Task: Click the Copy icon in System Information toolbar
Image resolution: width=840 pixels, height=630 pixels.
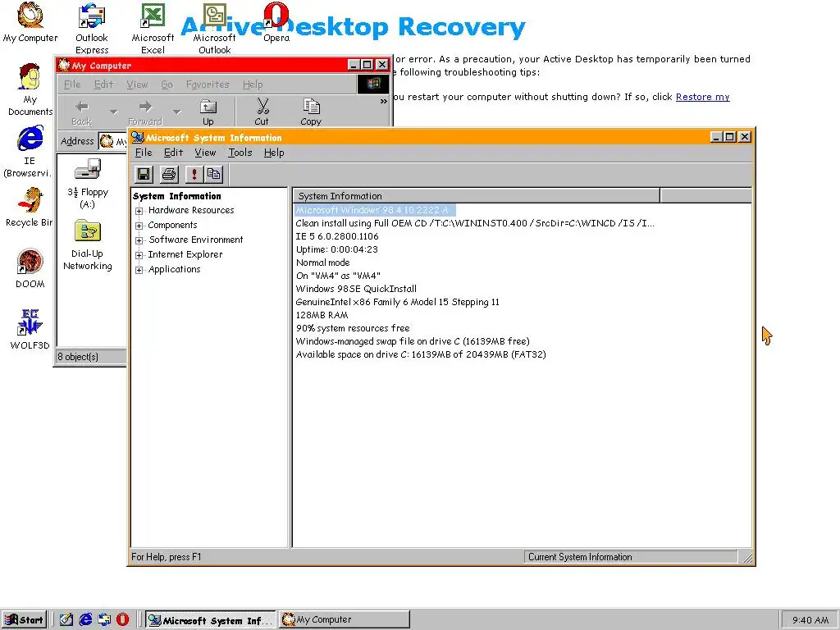Action: pos(214,174)
